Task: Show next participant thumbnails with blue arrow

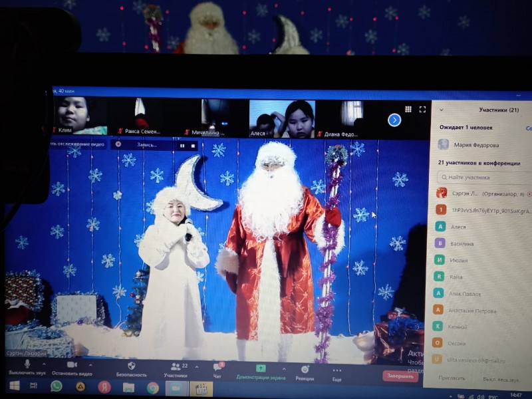Action: point(394,120)
